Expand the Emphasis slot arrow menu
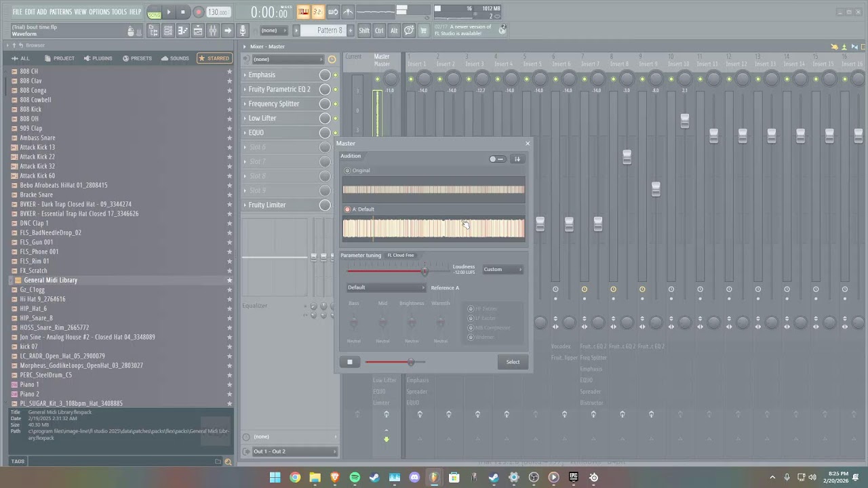Viewport: 868px width, 488px height. tap(245, 75)
